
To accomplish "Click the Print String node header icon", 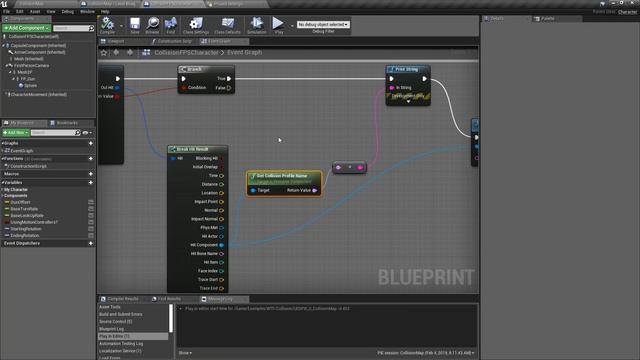I will tap(391, 69).
